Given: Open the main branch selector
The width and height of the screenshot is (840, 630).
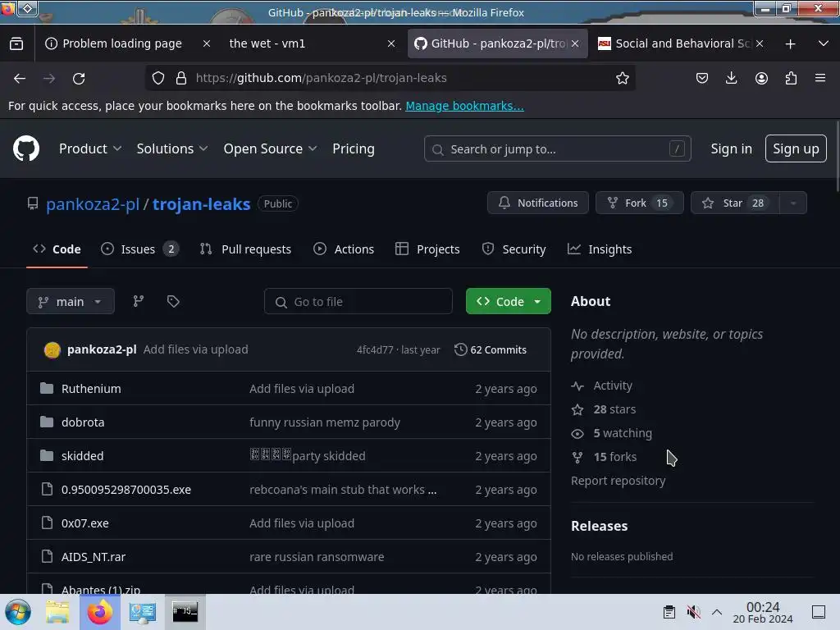Looking at the screenshot, I should tap(71, 301).
